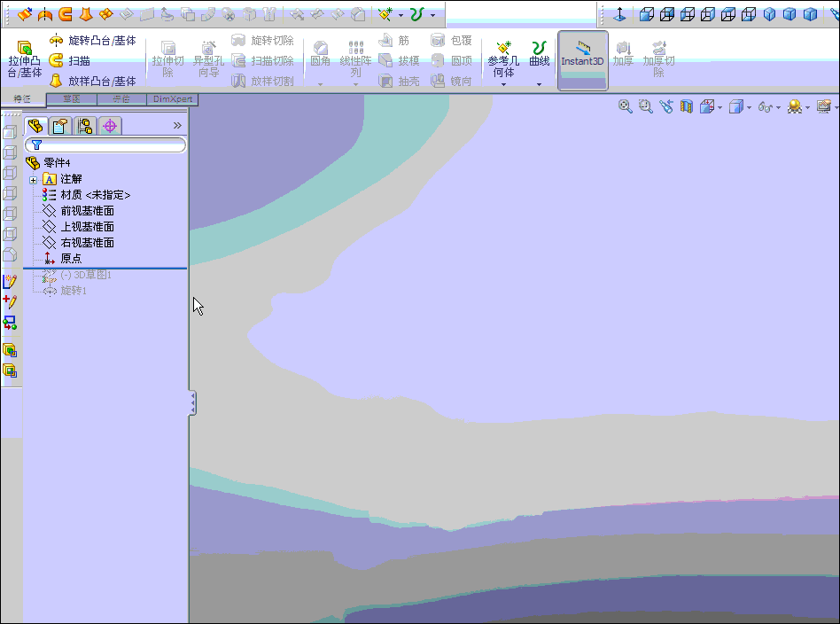The image size is (840, 624).
Task: Click the red plus pencil icon in left toolbar
Action: coord(10,302)
